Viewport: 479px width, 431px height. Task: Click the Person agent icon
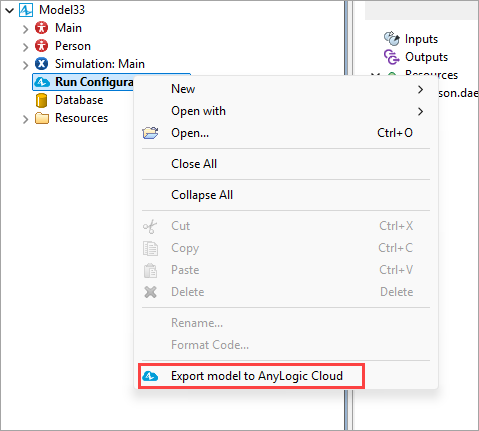[x=41, y=46]
